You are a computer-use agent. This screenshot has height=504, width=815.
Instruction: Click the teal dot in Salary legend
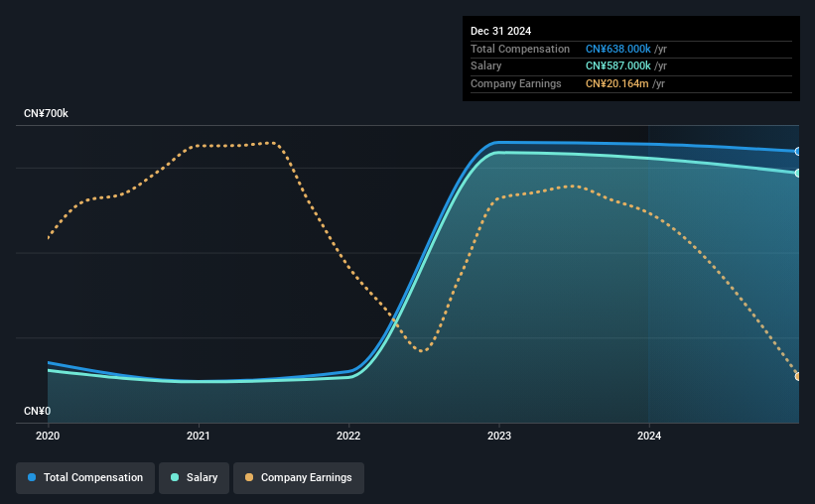click(175, 477)
